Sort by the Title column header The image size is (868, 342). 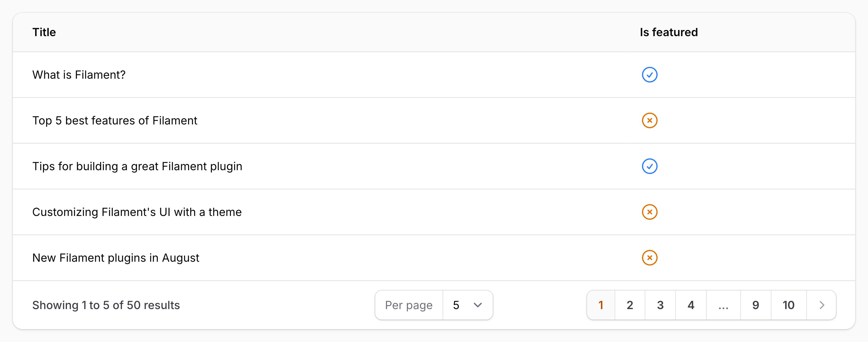pos(44,32)
